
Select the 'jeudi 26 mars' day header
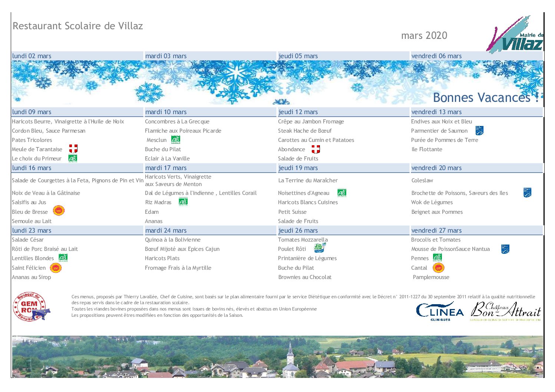[x=343, y=230]
